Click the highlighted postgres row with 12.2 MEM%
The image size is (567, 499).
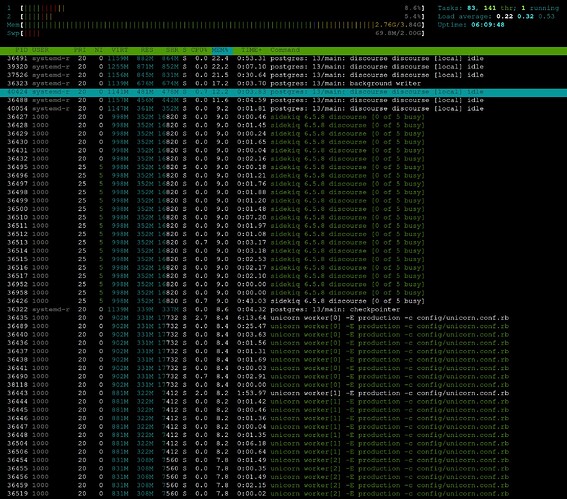[x=284, y=92]
